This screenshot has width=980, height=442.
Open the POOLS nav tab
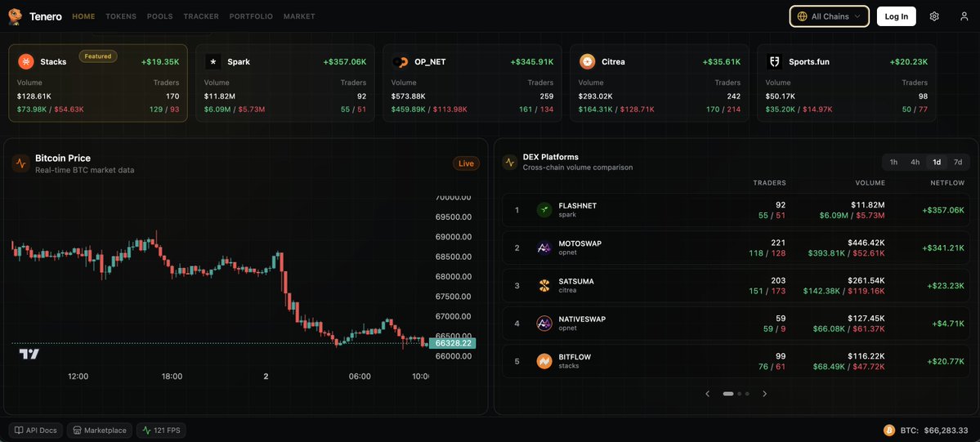pyautogui.click(x=160, y=16)
